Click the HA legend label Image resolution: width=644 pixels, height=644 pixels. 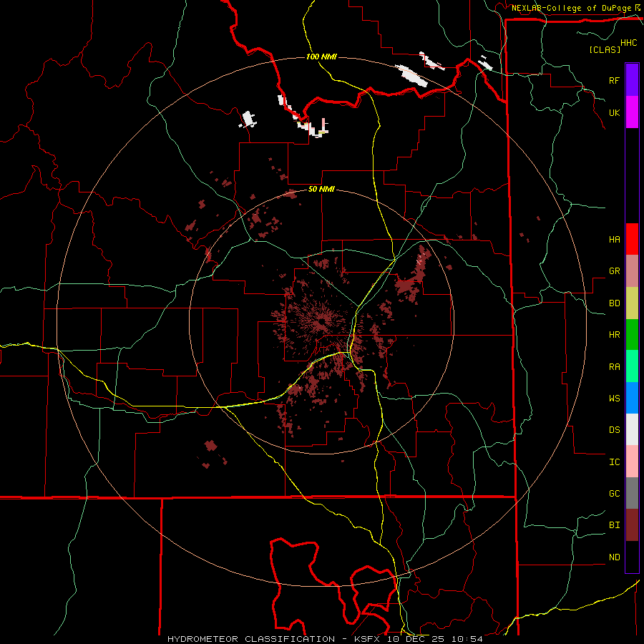pos(614,240)
